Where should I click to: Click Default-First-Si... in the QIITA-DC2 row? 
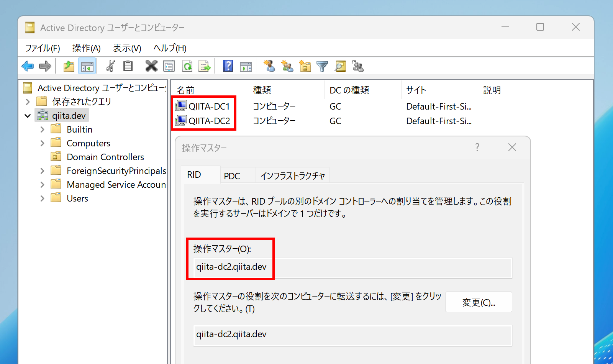(439, 121)
